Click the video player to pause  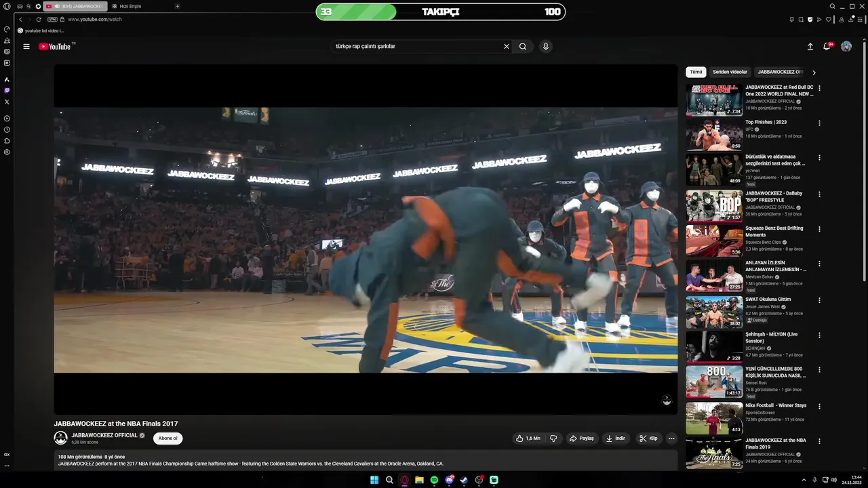tap(366, 239)
